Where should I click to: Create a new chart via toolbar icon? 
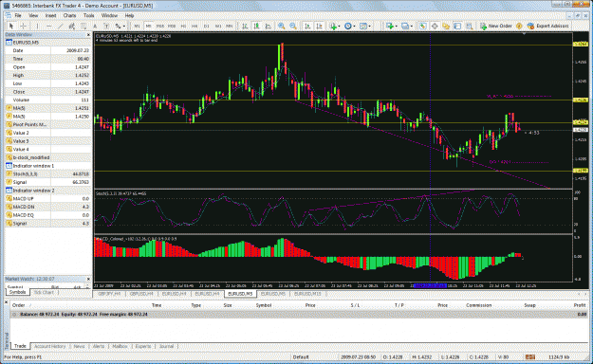[x=390, y=27]
